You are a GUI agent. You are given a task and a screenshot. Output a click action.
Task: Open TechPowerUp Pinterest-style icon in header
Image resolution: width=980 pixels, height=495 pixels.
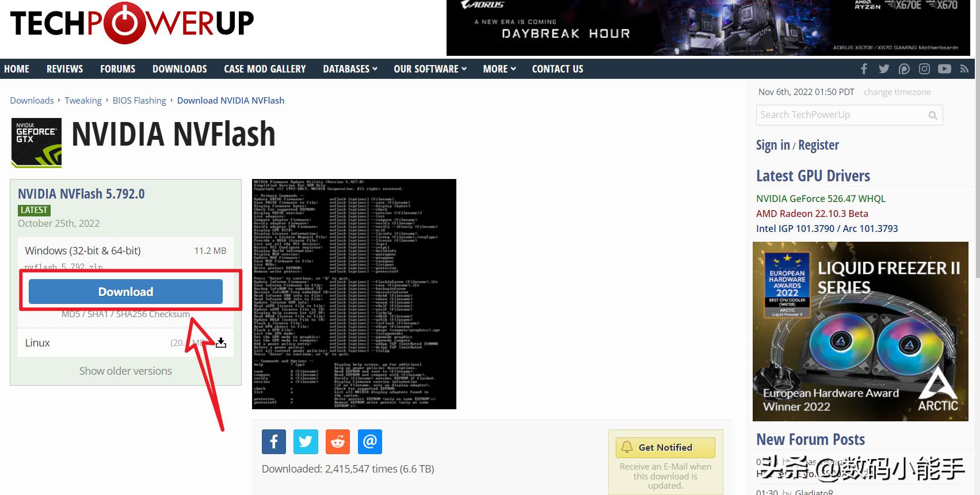point(904,69)
